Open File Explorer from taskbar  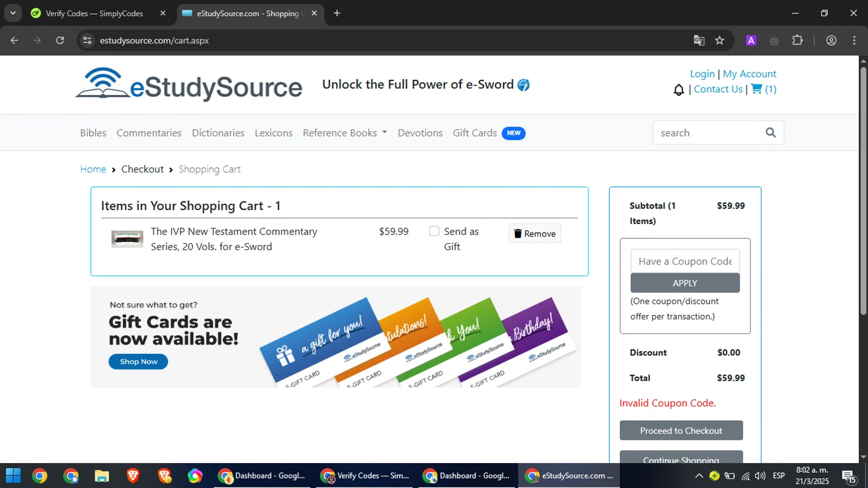coord(102,476)
